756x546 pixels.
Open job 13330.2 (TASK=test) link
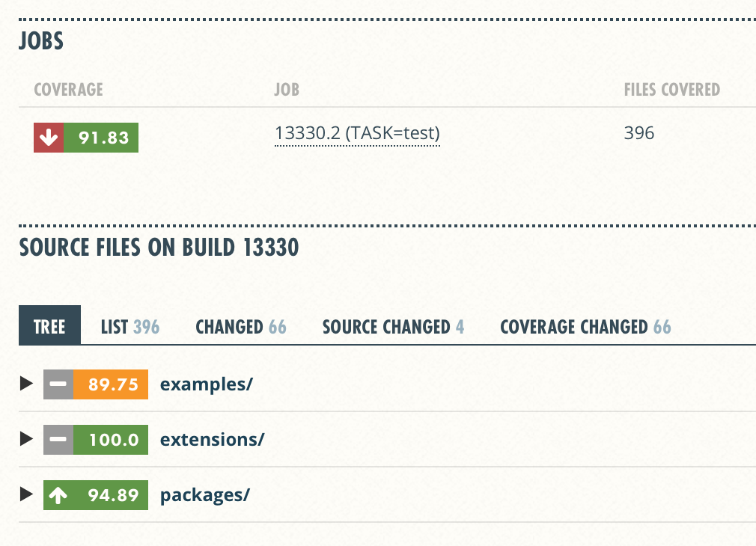tap(357, 133)
